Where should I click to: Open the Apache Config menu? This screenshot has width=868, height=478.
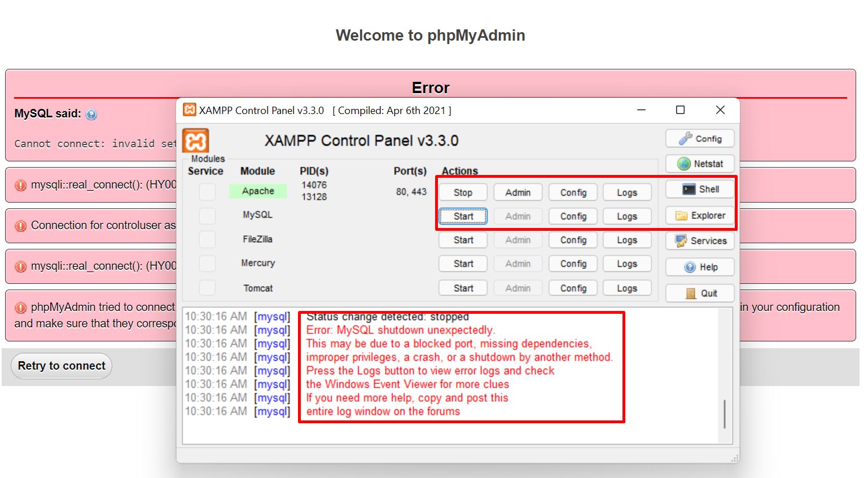coord(573,192)
